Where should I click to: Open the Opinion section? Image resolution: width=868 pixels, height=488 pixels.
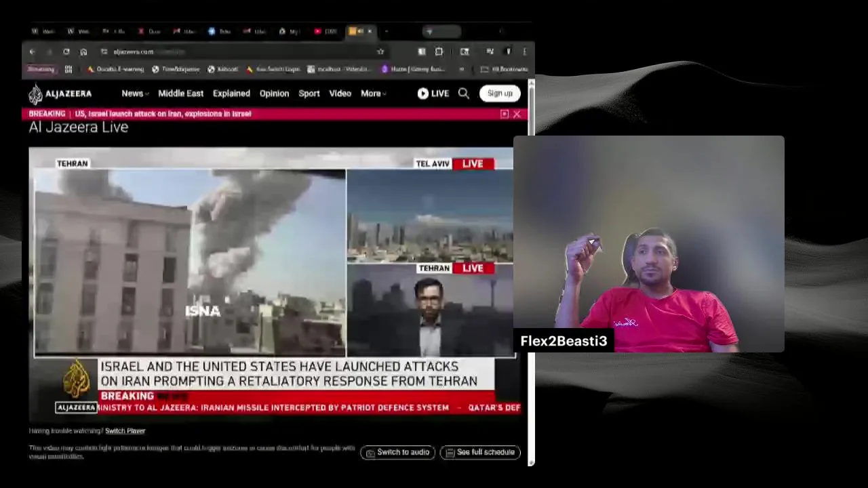(x=274, y=94)
